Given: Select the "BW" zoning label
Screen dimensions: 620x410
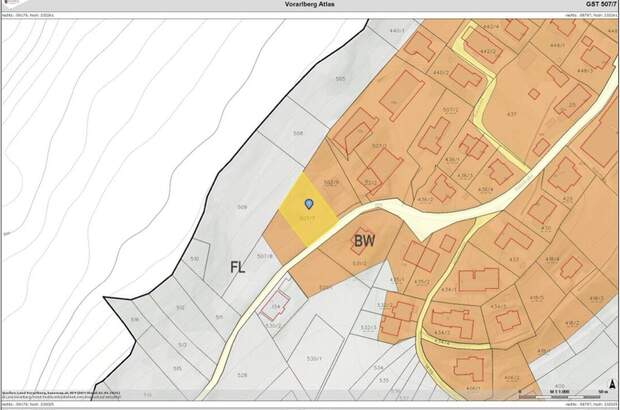Looking at the screenshot, I should coord(364,240).
